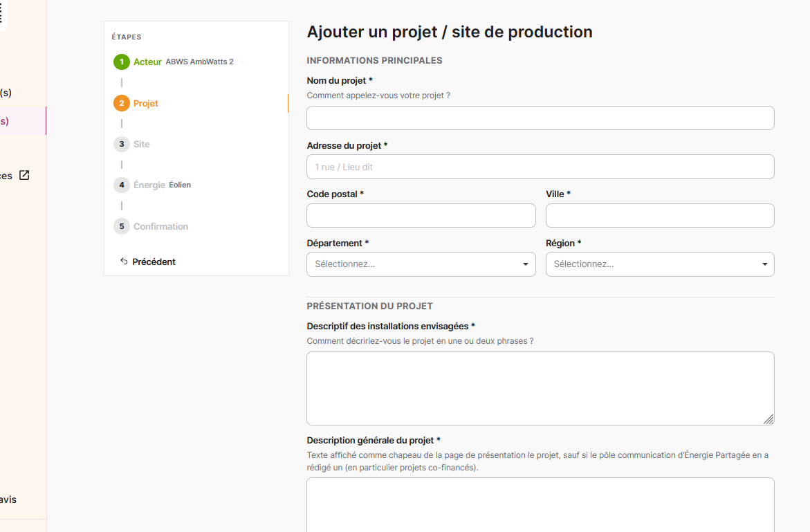This screenshot has height=532, width=810.
Task: Select the Confirmation step label
Action: click(x=160, y=226)
